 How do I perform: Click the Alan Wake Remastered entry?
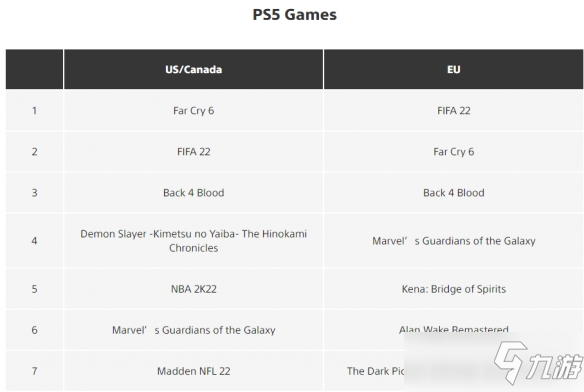(x=454, y=329)
